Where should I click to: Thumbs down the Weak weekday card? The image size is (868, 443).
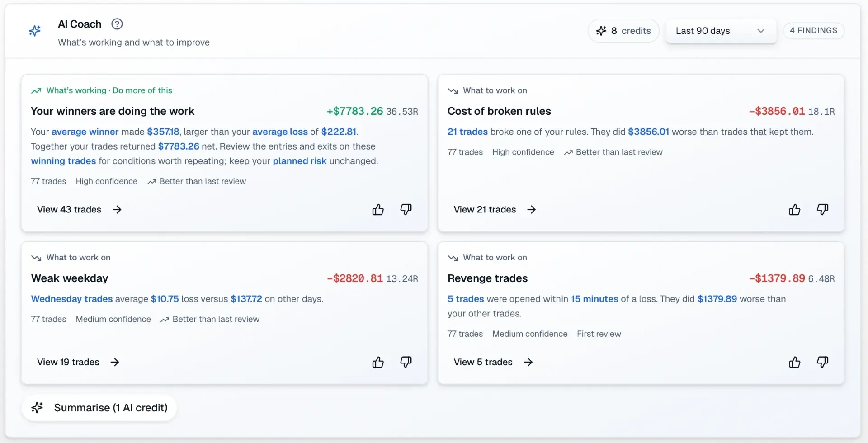pos(406,362)
